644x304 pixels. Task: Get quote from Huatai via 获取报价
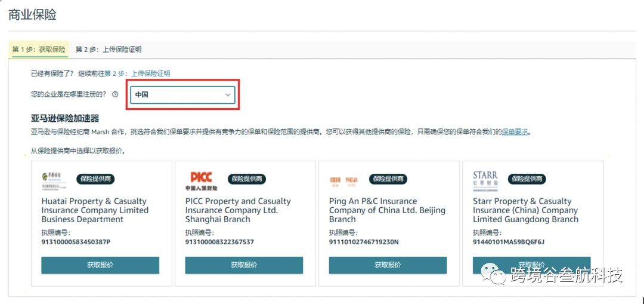(100, 265)
